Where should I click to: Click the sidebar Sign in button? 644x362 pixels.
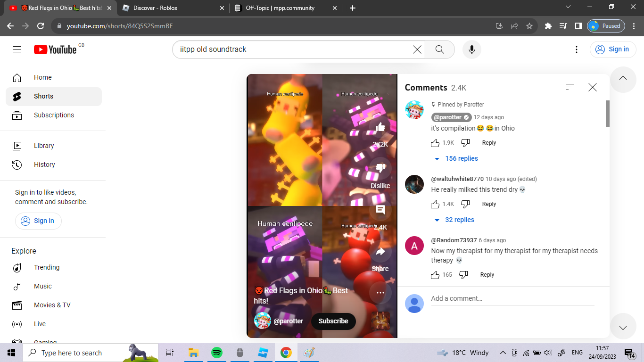(x=38, y=221)
